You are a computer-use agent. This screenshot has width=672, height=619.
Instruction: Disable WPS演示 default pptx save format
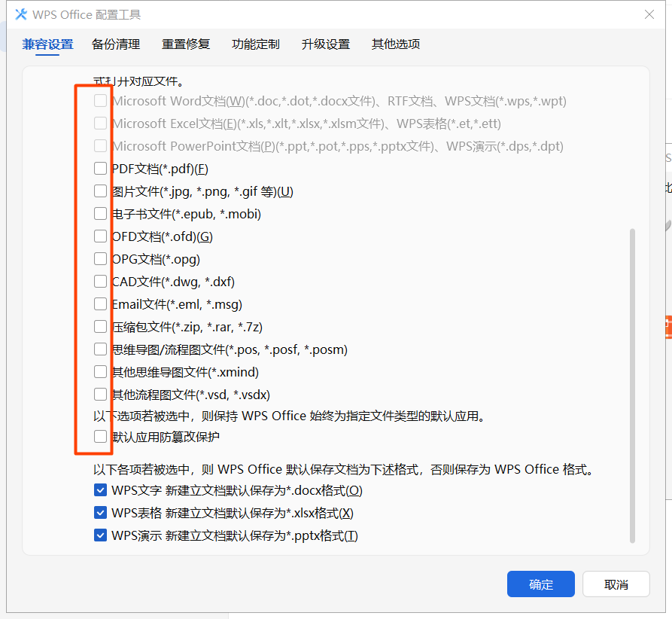click(x=100, y=535)
